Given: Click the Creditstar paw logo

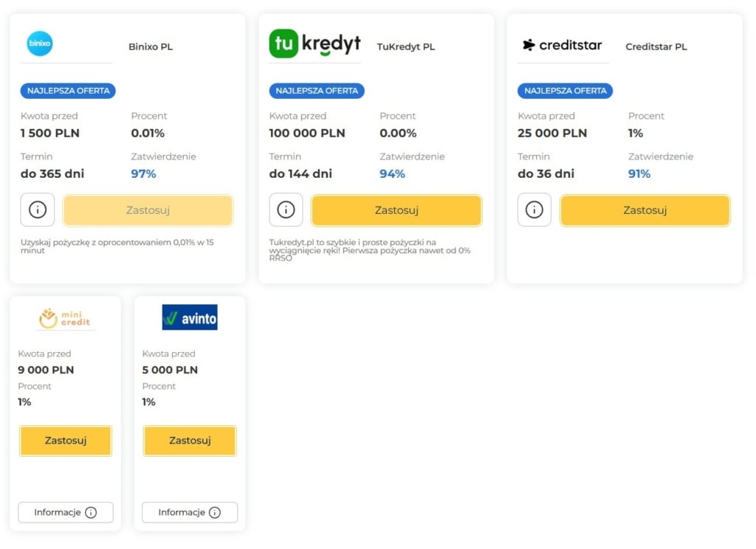Looking at the screenshot, I should click(563, 46).
